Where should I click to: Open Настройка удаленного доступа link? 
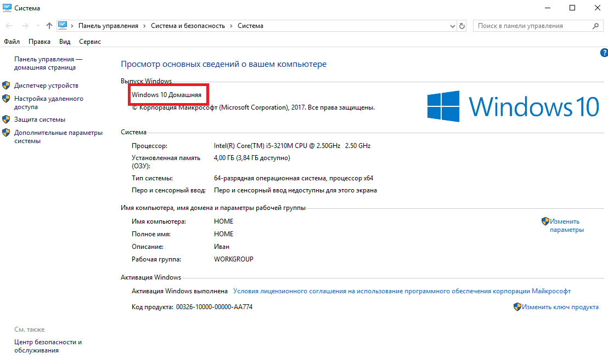tap(48, 103)
